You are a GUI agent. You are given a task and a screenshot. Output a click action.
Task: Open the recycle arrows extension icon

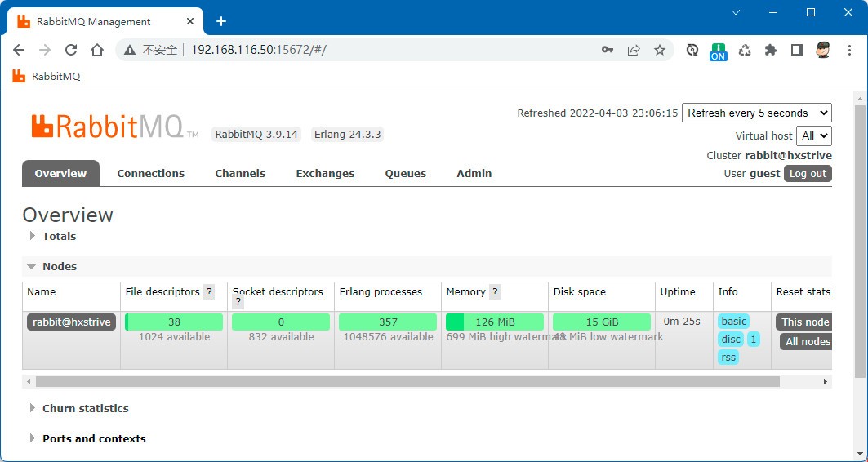click(745, 51)
